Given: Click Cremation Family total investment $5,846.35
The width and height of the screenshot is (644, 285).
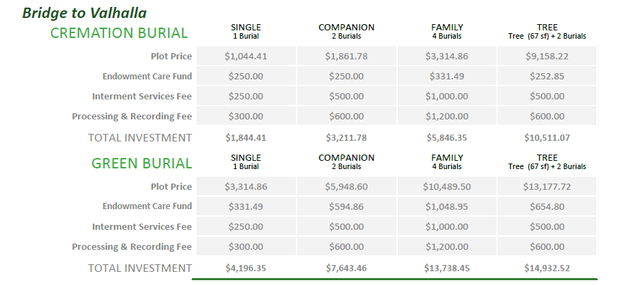Looking at the screenshot, I should (x=447, y=137).
